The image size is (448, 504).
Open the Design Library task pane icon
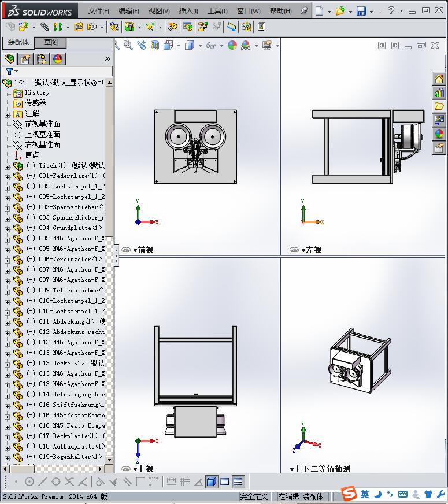click(439, 92)
